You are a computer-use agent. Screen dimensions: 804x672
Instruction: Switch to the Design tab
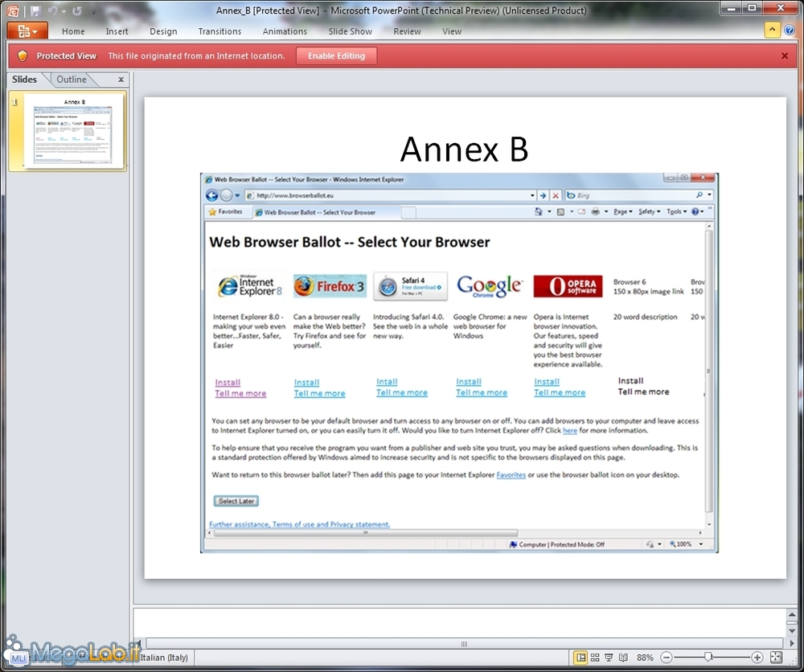pyautogui.click(x=163, y=31)
